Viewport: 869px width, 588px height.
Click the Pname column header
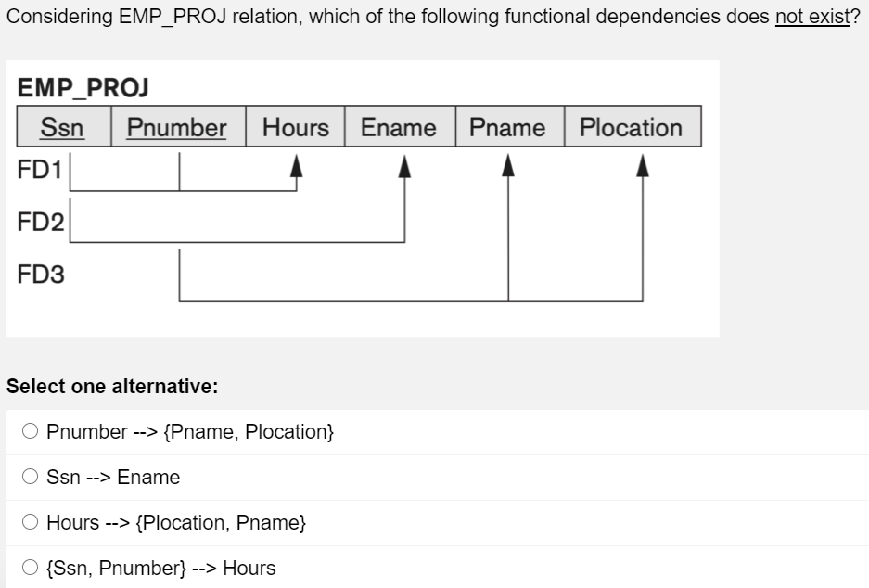[507, 127]
